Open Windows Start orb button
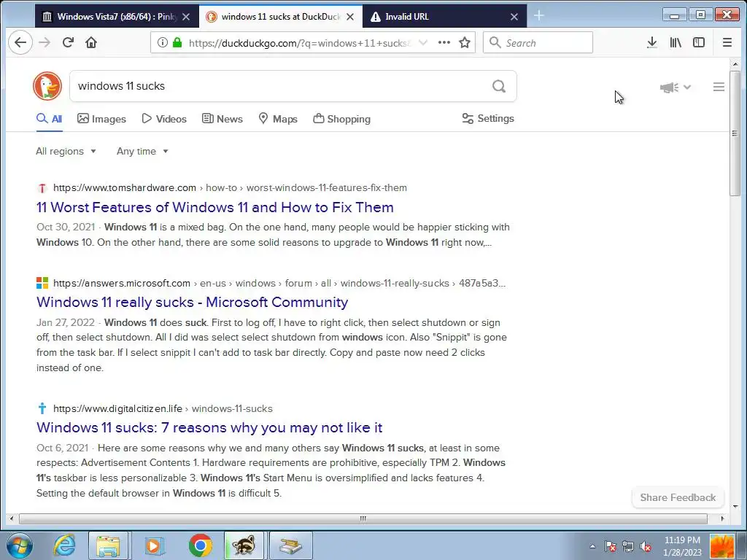This screenshot has width=747, height=560. coord(20,545)
